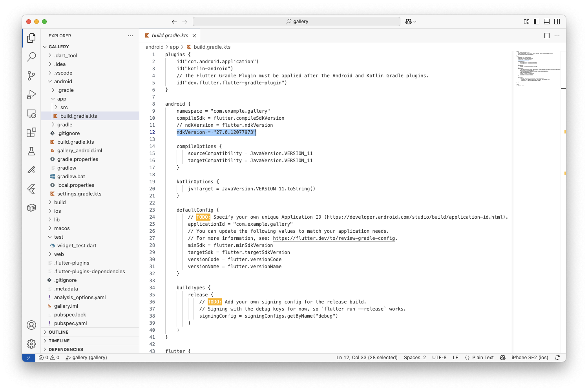Expand the .dart_tool folder
This screenshot has width=588, height=391.
(90, 55)
